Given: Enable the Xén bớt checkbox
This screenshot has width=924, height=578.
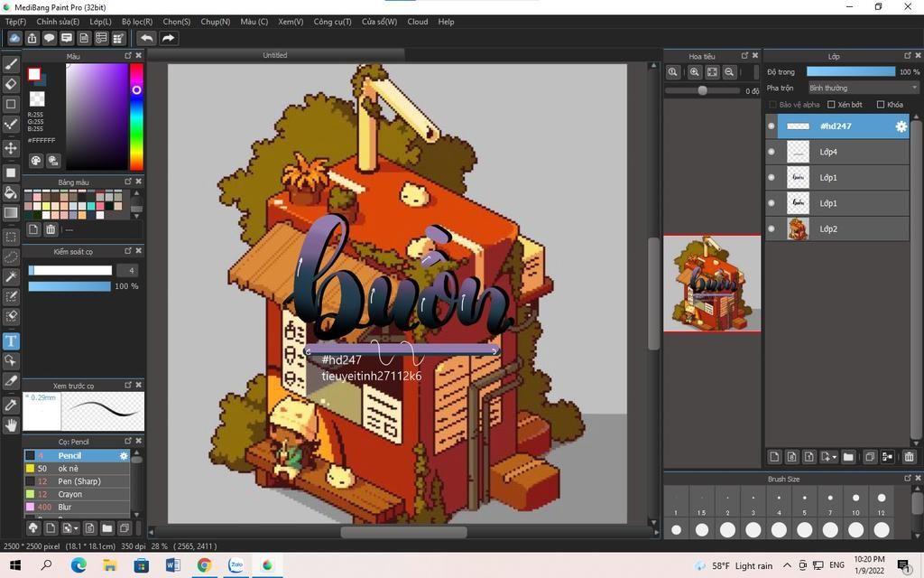Looking at the screenshot, I should (832, 105).
